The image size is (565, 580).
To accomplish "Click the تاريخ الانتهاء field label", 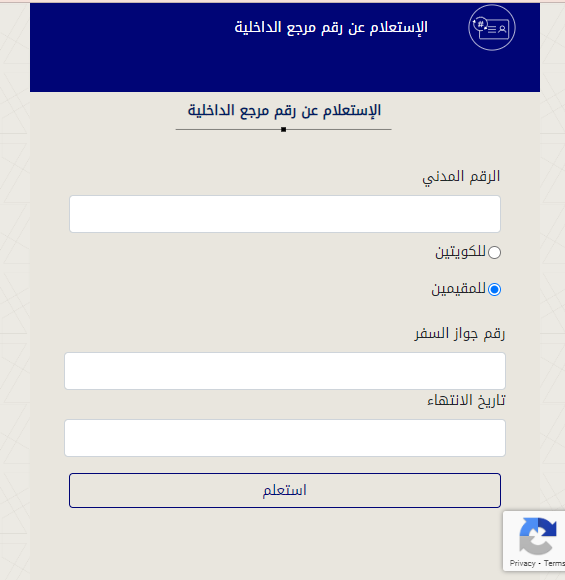I will 466,401.
